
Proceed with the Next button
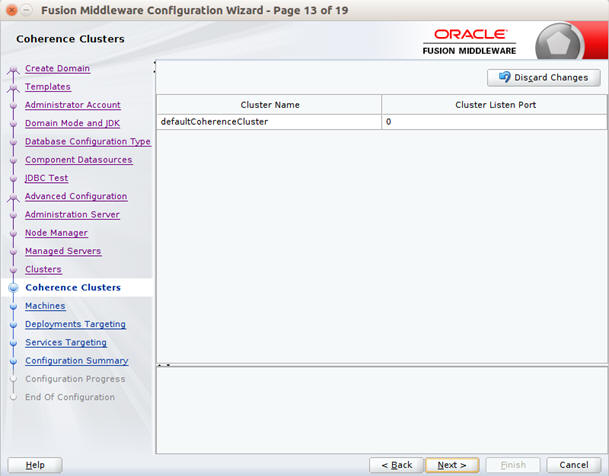coord(452,465)
